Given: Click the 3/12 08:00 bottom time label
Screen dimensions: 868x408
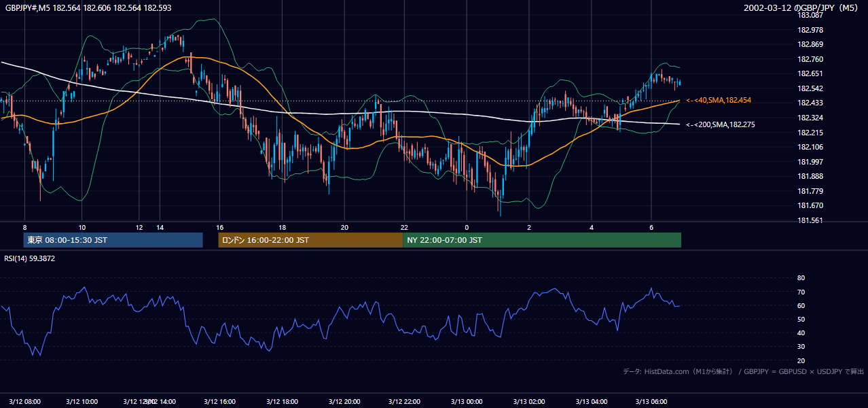Looking at the screenshot, I should [x=24, y=401].
